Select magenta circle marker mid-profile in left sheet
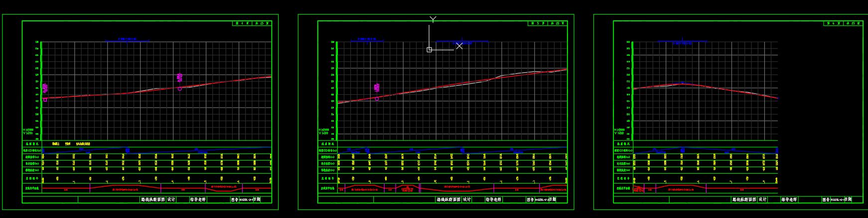The height and width of the screenshot is (218, 868). (180, 89)
